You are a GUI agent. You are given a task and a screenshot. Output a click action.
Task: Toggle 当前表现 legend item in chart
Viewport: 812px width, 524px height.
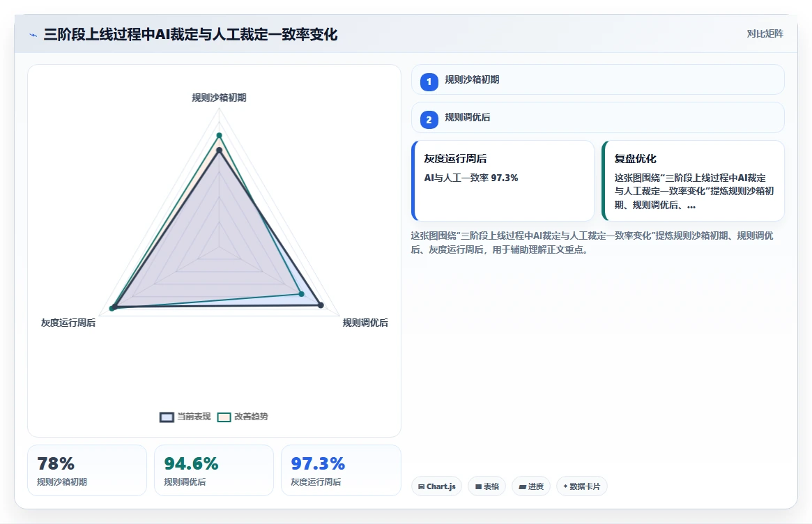185,417
